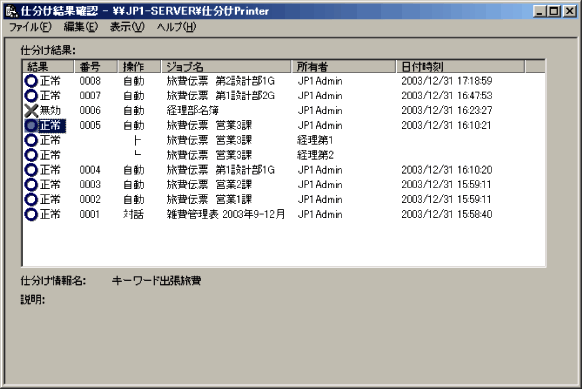This screenshot has height=389, width=582.
Task: Select job number 0004
Action: [90, 170]
